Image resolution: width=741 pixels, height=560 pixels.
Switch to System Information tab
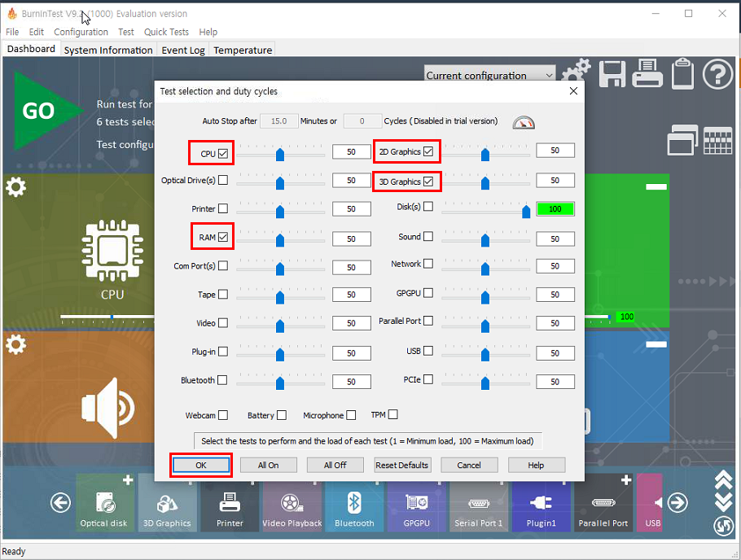(x=108, y=50)
